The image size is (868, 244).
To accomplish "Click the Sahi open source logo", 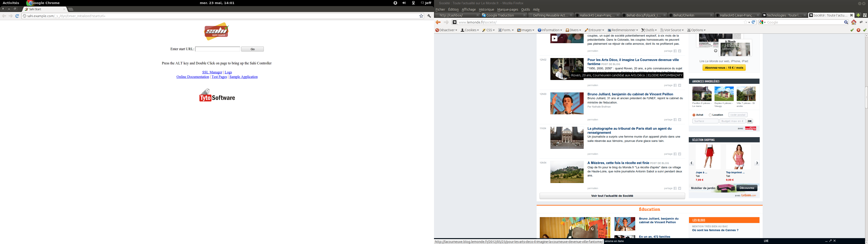I will pyautogui.click(x=216, y=31).
